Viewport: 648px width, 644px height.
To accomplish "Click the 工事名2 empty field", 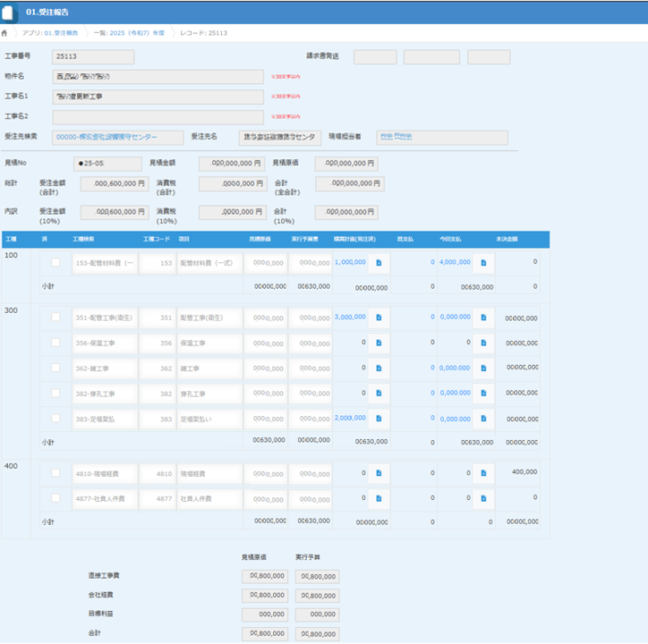I will 158,116.
